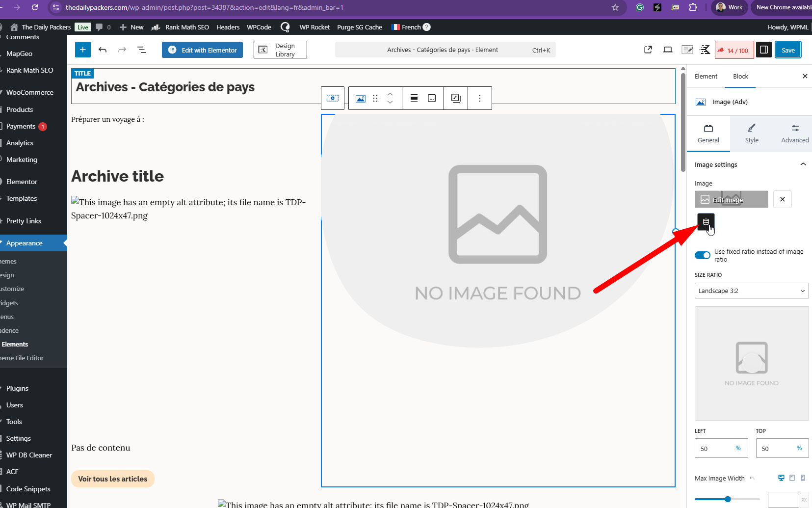Open the view post external link icon

[x=648, y=50]
